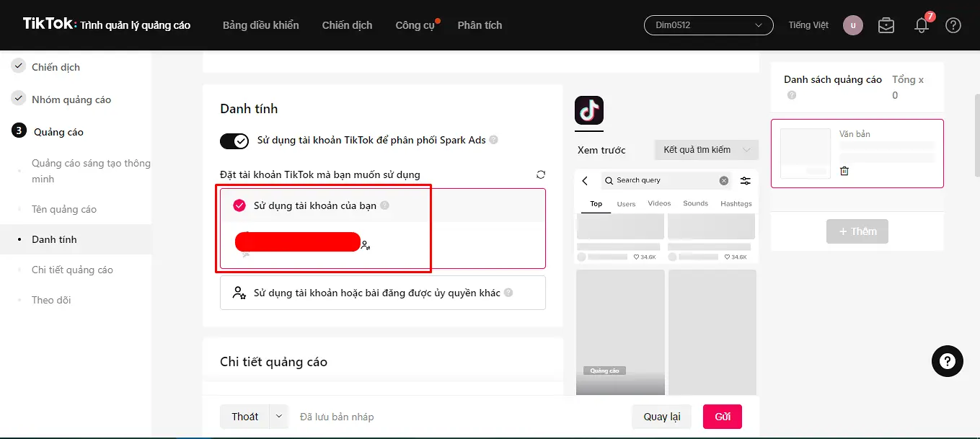The image size is (980, 439).
Task: Click the Quảng cáo label on preview video
Action: 604,371
